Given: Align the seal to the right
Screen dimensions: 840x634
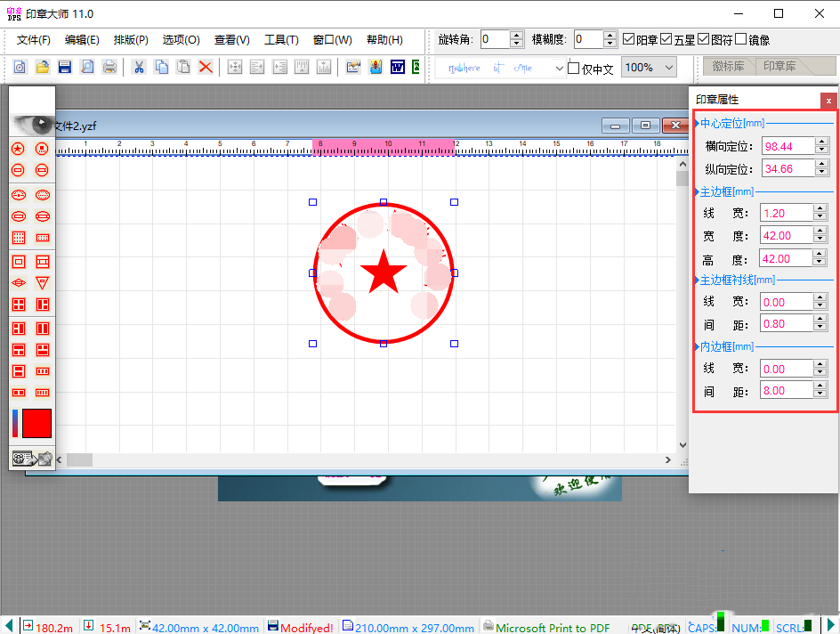Looking at the screenshot, I should point(279,67).
